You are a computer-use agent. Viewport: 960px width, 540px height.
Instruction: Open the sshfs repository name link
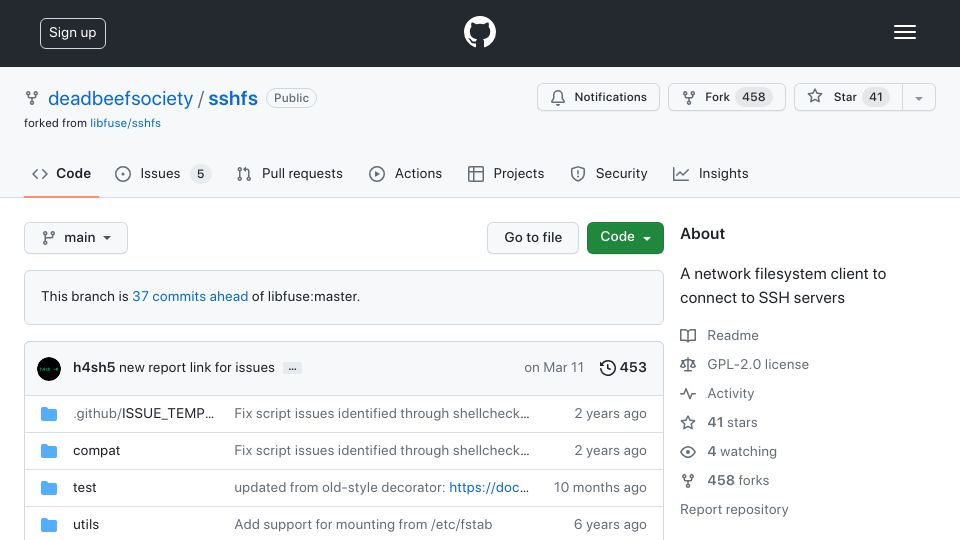[233, 98]
